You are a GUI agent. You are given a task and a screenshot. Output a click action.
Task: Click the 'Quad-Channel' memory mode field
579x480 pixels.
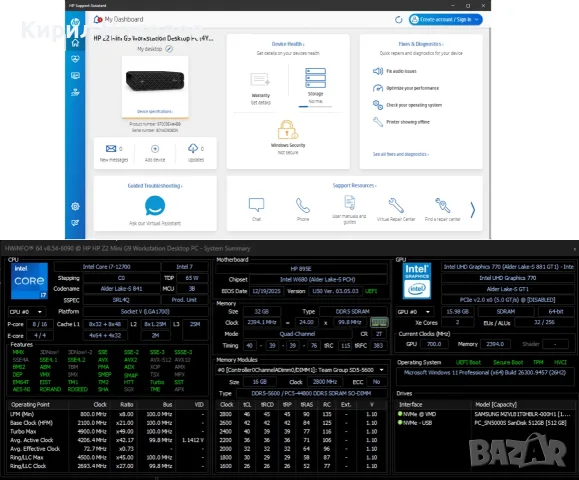pos(297,334)
